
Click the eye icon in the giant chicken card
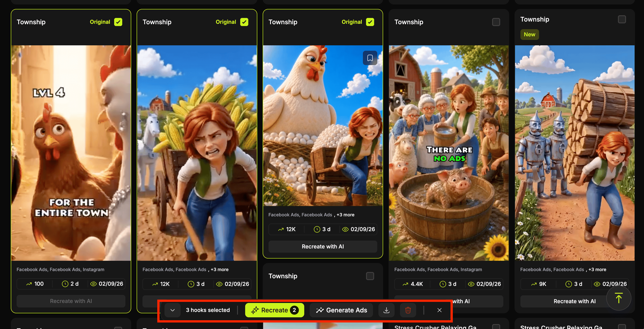click(345, 229)
